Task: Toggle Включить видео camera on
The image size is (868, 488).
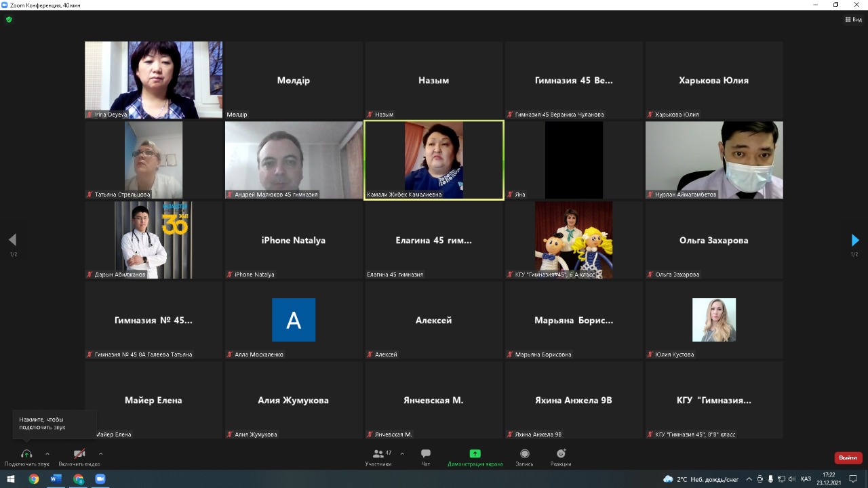Action: pos(79,457)
